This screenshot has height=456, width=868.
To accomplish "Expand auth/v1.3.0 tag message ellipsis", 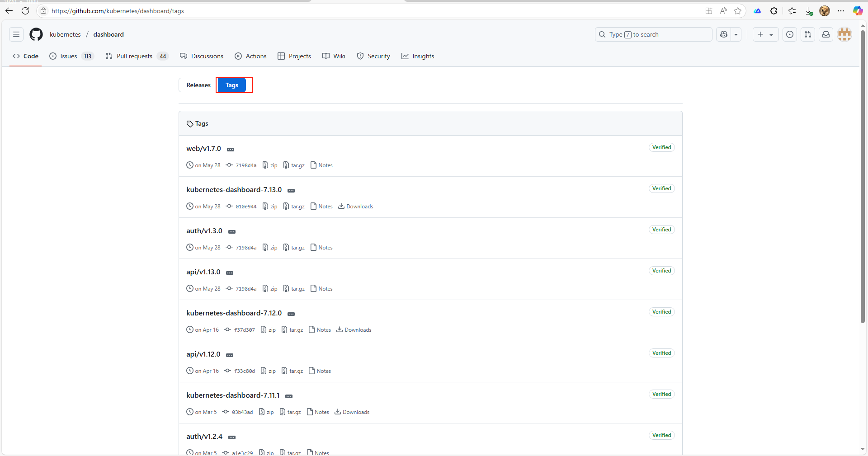I will (232, 231).
